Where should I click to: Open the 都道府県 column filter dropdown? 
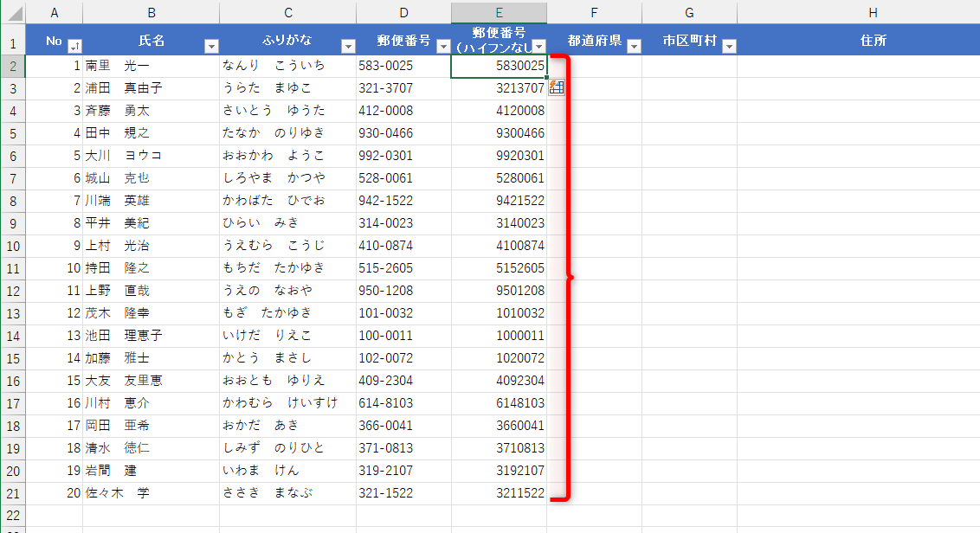[634, 46]
